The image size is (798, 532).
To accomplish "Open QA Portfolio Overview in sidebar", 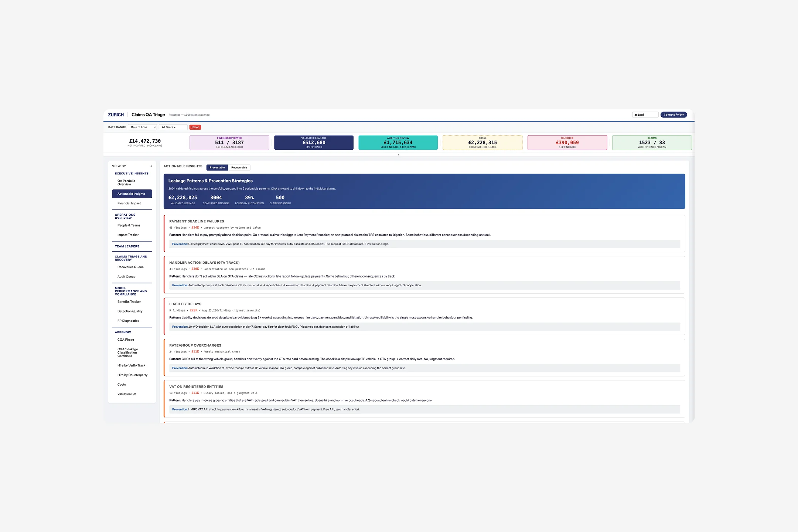I will [x=132, y=183].
